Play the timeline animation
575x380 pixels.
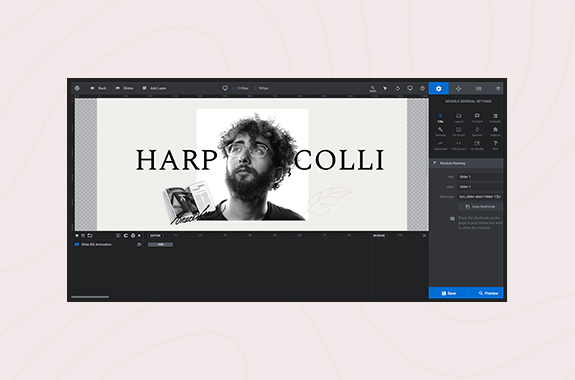pyautogui.click(x=139, y=235)
